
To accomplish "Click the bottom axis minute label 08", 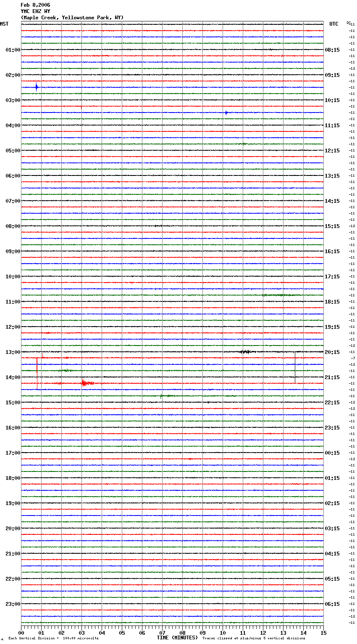I will [x=182, y=633].
